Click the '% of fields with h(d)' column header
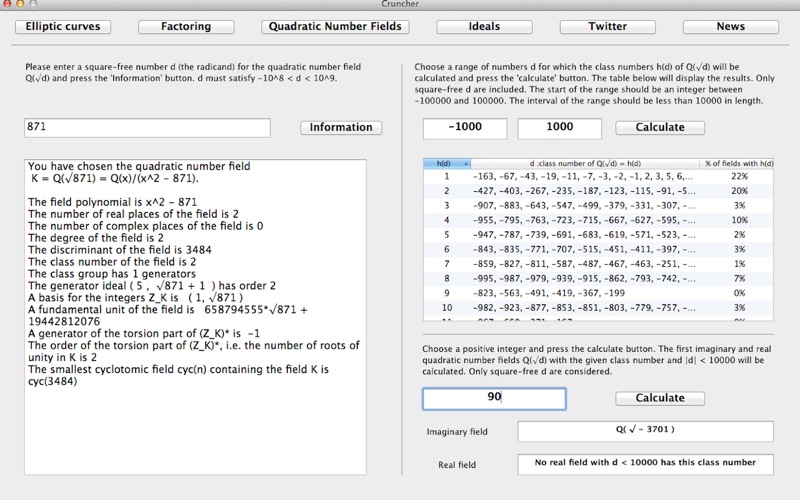The height and width of the screenshot is (500, 800). (x=739, y=164)
